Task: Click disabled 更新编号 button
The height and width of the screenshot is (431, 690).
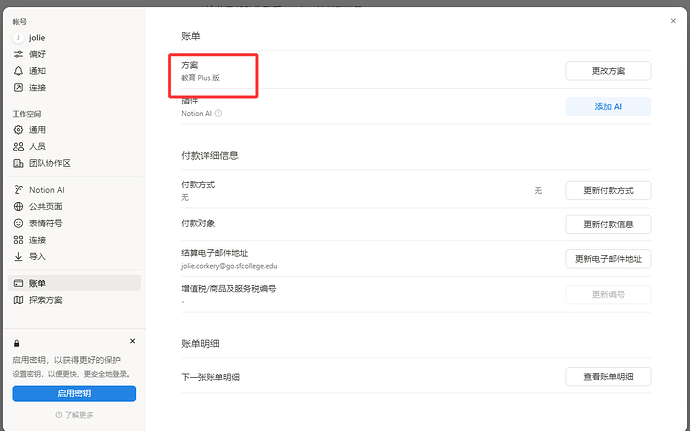Action: coord(608,295)
